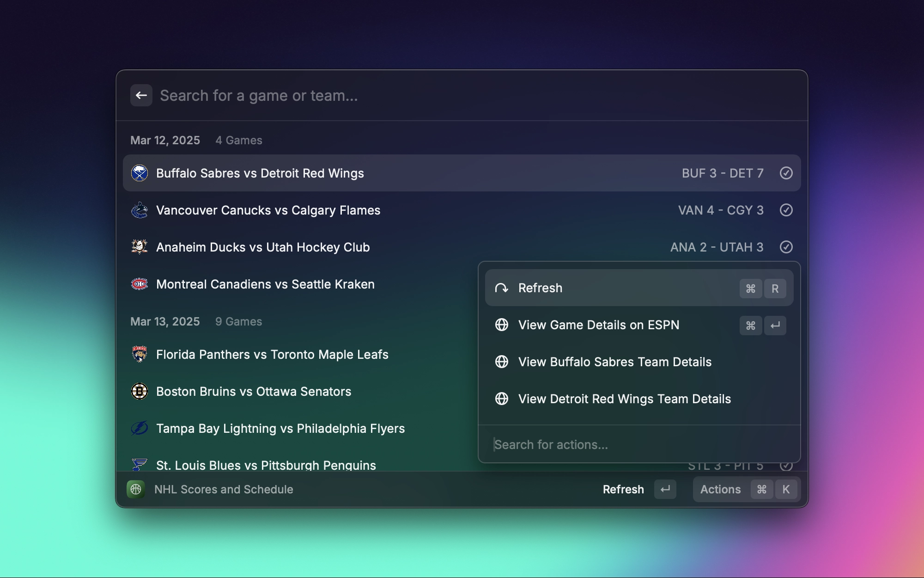Screen dimensions: 924x578
Task: Click the back arrow button
Action: pyautogui.click(x=141, y=95)
